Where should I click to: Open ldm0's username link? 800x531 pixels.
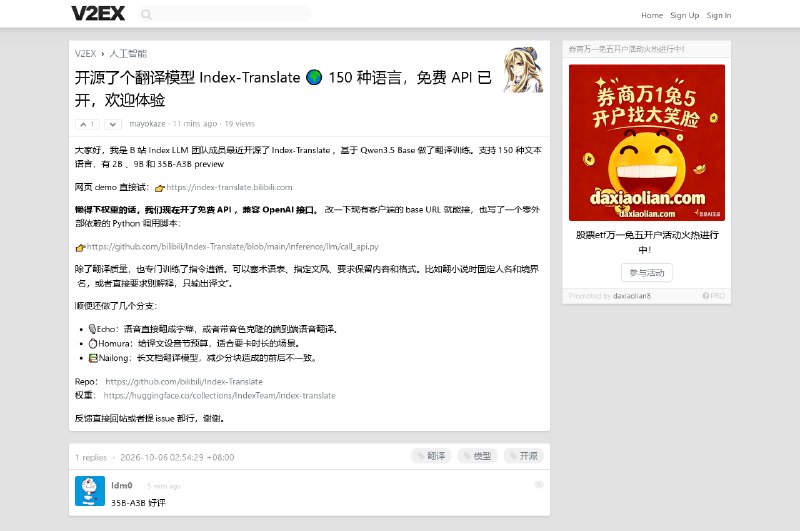(x=122, y=485)
